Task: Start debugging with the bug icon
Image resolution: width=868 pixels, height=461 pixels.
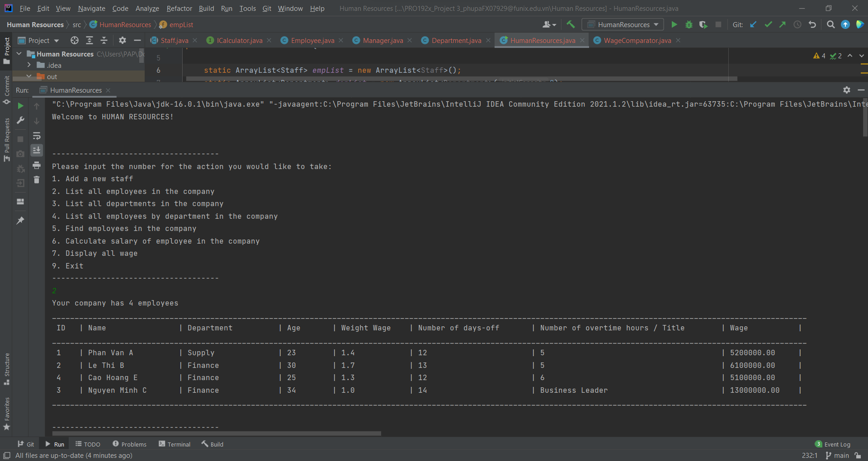Action: [x=689, y=25]
